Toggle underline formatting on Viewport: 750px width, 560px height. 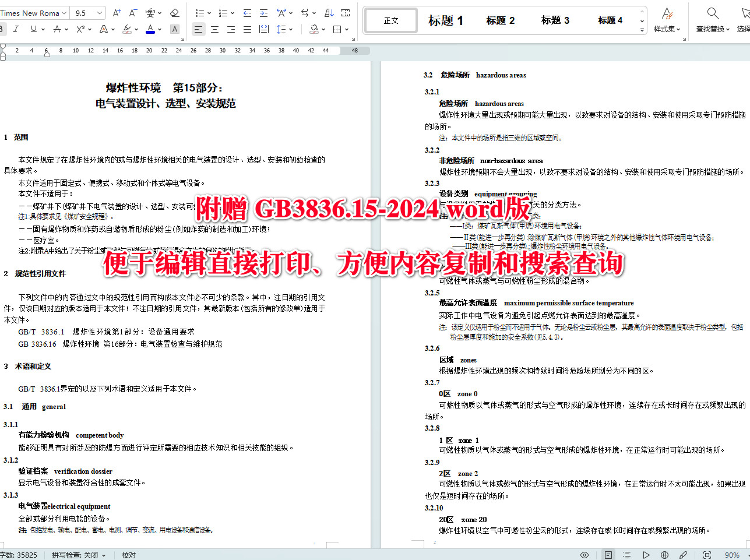[x=33, y=29]
